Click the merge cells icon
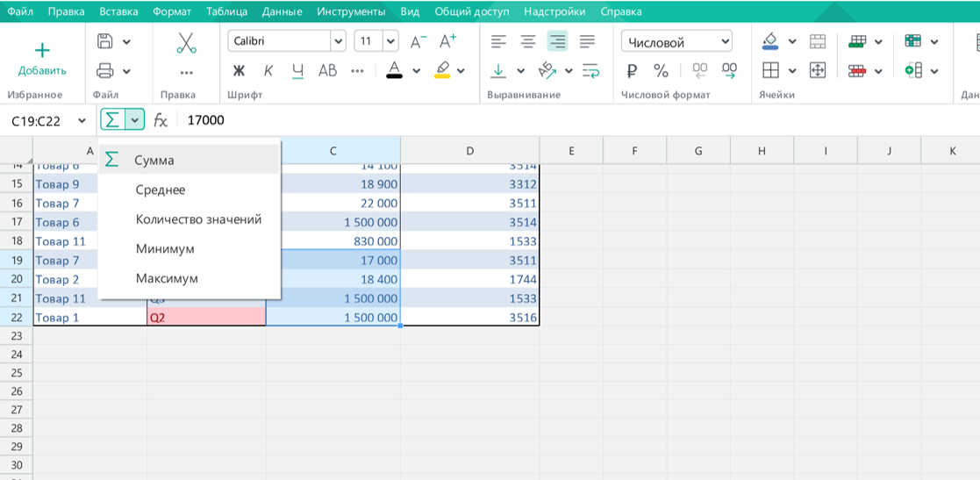The height and width of the screenshot is (480, 980). pos(818,41)
